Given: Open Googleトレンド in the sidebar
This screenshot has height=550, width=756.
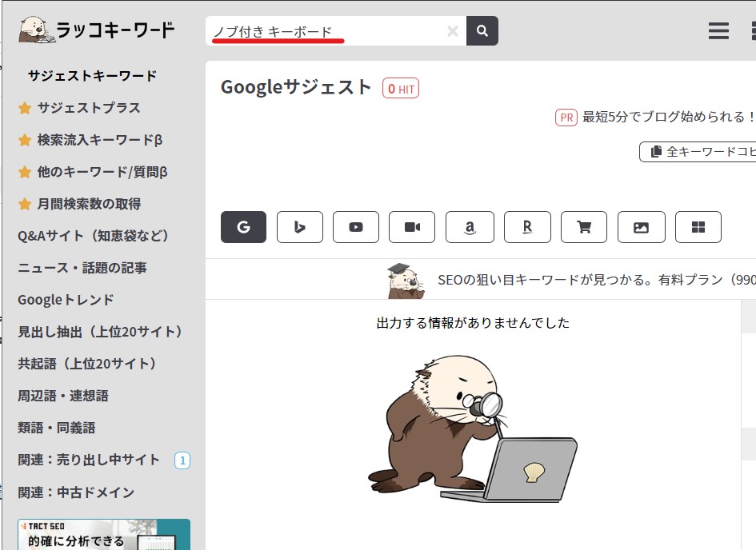Looking at the screenshot, I should pos(66,300).
